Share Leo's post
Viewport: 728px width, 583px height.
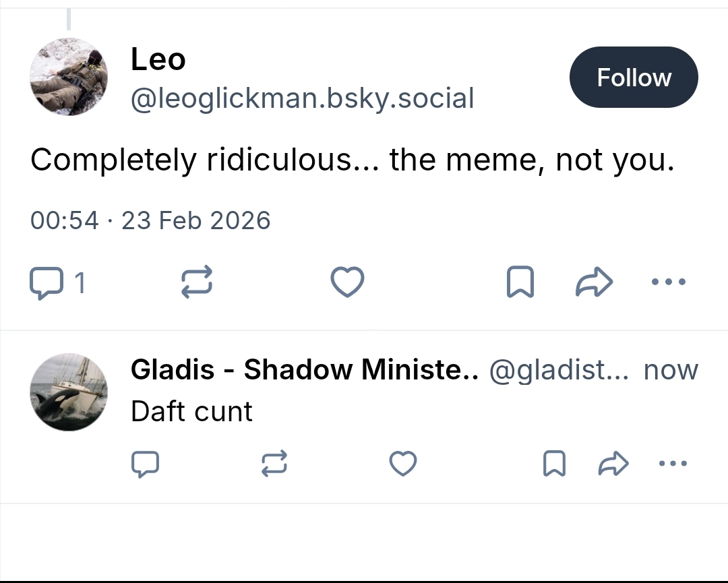click(x=594, y=282)
